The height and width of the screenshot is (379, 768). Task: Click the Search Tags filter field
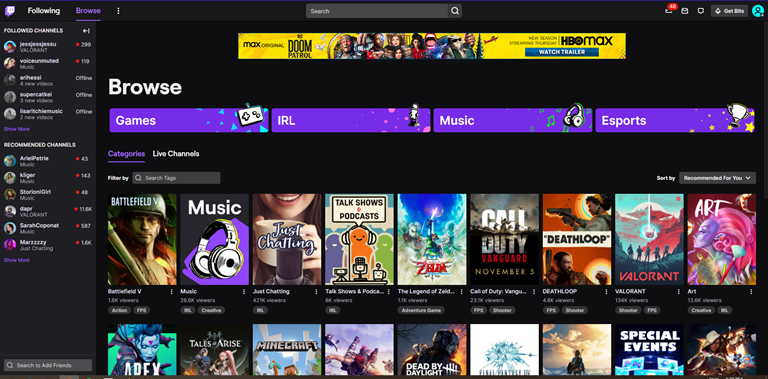point(176,178)
